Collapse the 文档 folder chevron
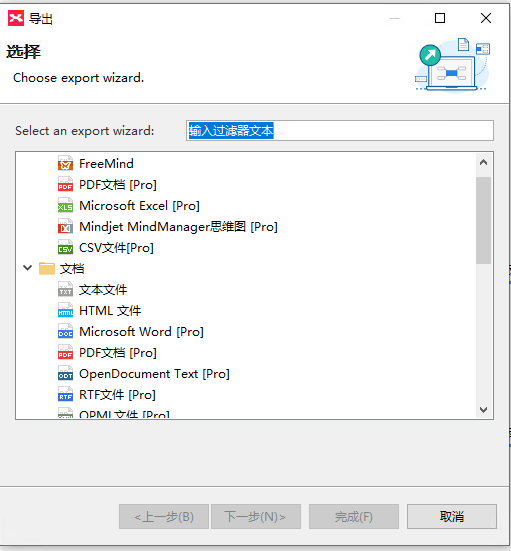Screen dimensions: 511x551 pos(27,268)
